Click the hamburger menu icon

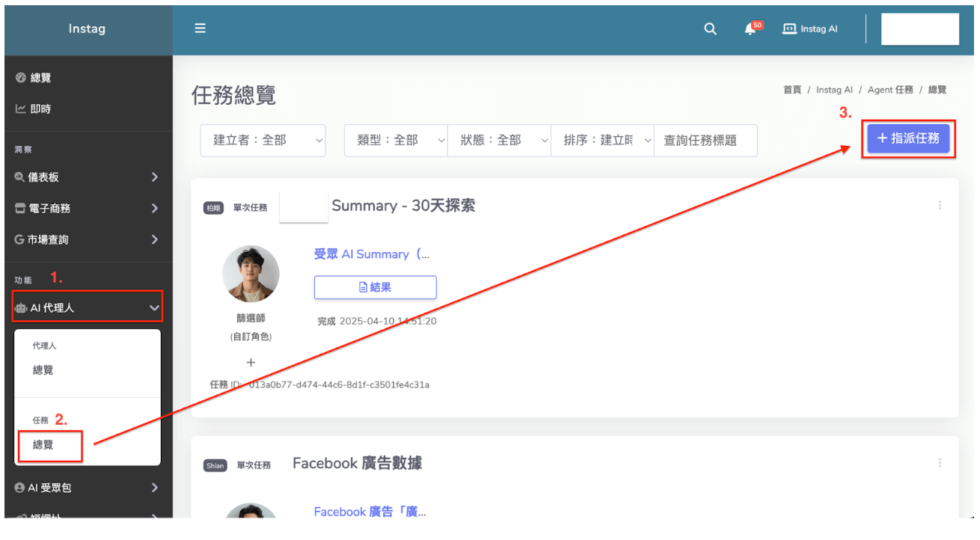click(200, 29)
